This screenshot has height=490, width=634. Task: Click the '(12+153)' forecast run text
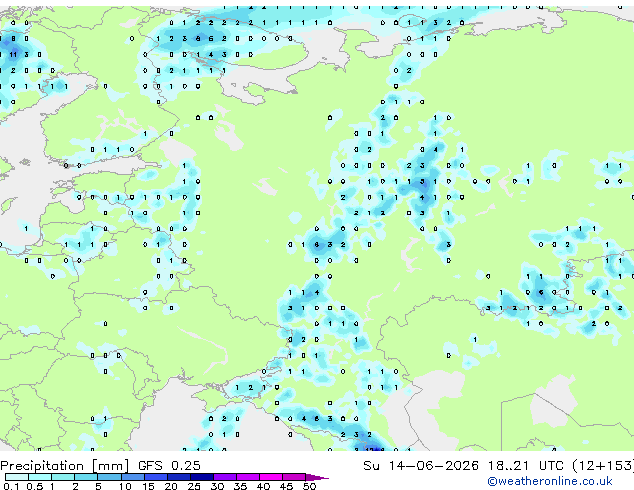603,466
